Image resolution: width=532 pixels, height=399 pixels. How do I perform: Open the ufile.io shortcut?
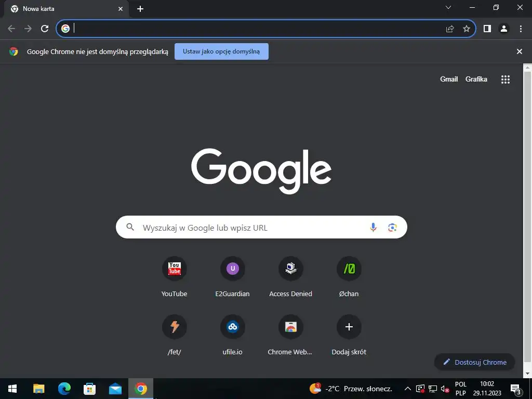232,335
